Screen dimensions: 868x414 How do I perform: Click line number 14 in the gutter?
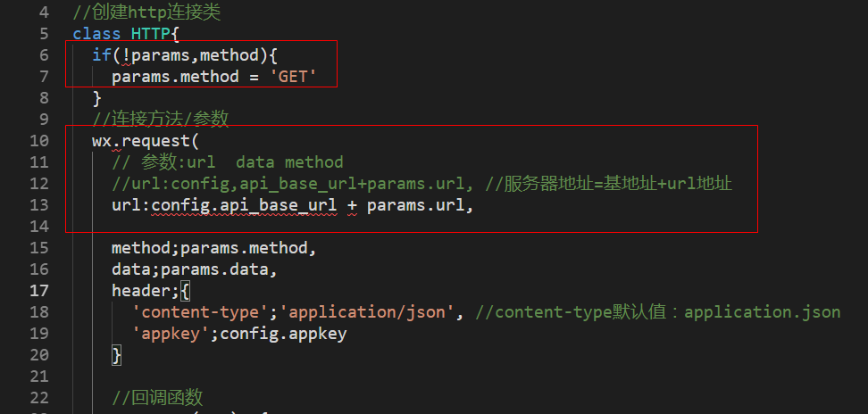click(x=39, y=227)
